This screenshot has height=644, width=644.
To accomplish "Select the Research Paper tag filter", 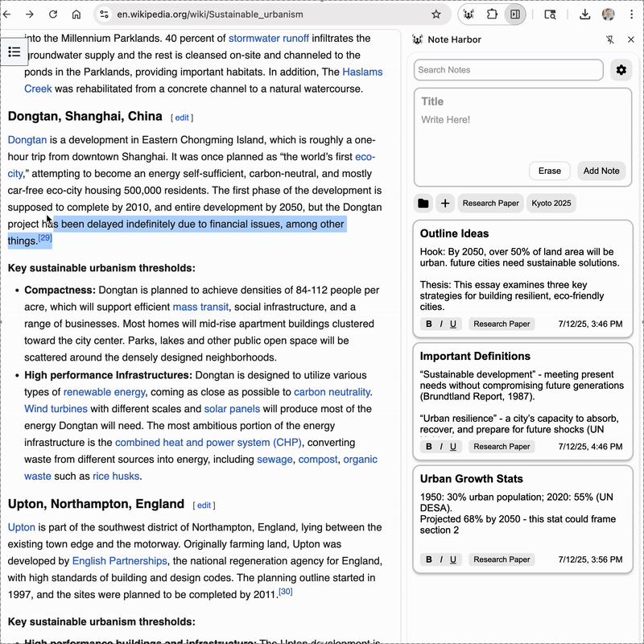I will (x=491, y=203).
